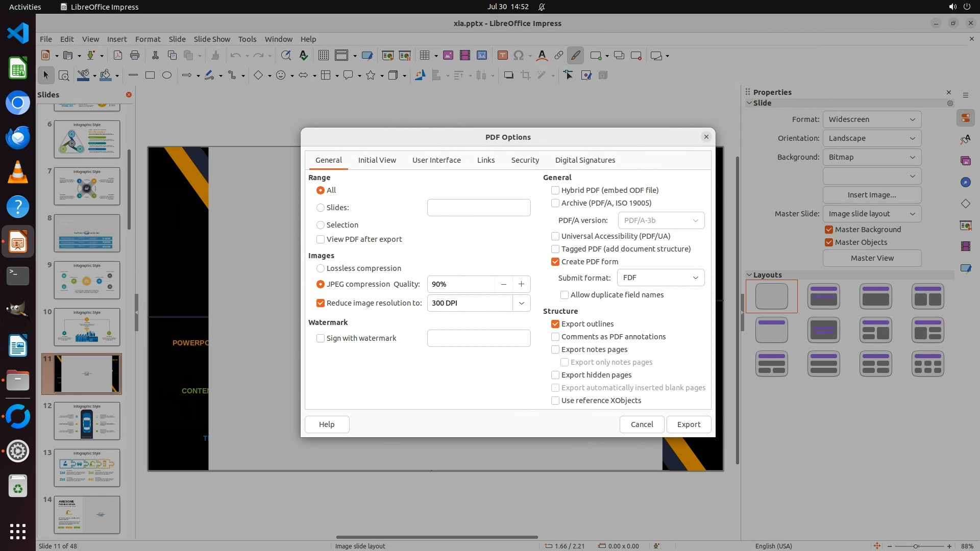980x551 pixels.
Task: Click the Insert Table toolbar icon
Action: point(424,56)
